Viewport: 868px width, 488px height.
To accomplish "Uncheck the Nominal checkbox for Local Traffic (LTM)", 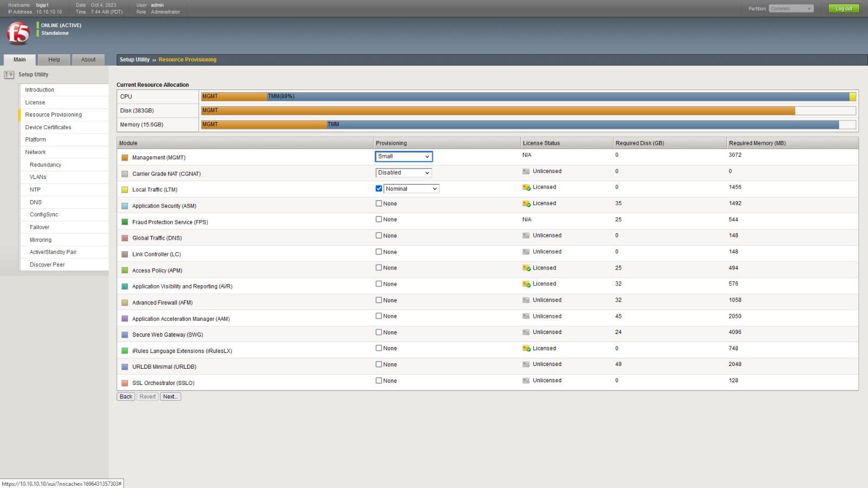I will point(379,188).
